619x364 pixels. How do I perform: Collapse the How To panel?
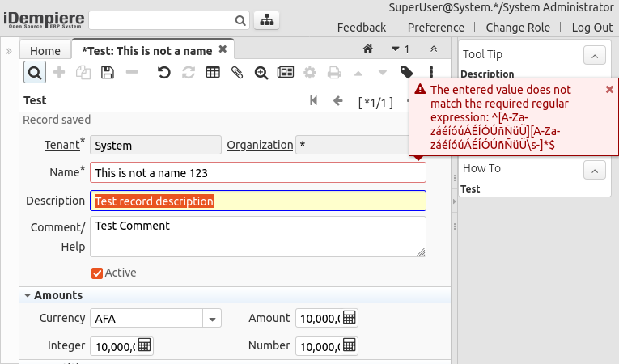[594, 169]
